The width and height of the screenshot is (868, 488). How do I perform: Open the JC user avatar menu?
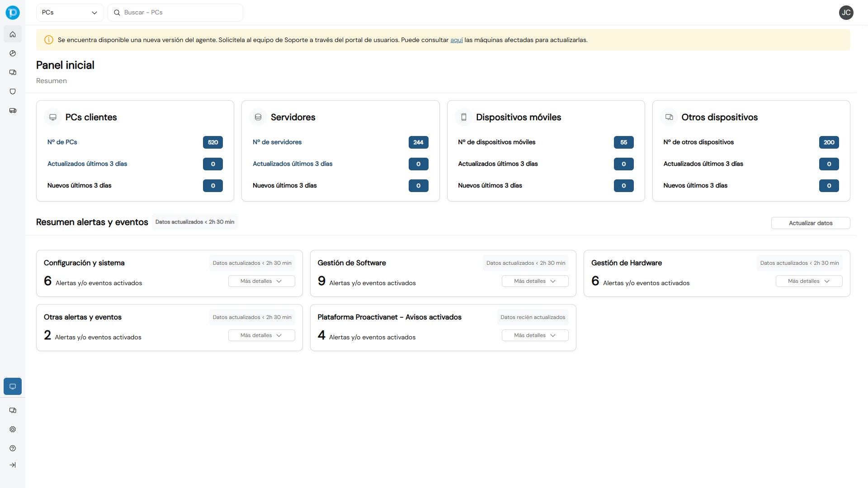(846, 13)
